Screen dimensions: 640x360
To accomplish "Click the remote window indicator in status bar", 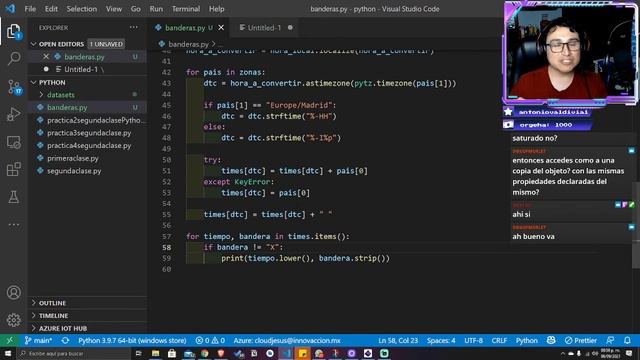I will point(9,340).
